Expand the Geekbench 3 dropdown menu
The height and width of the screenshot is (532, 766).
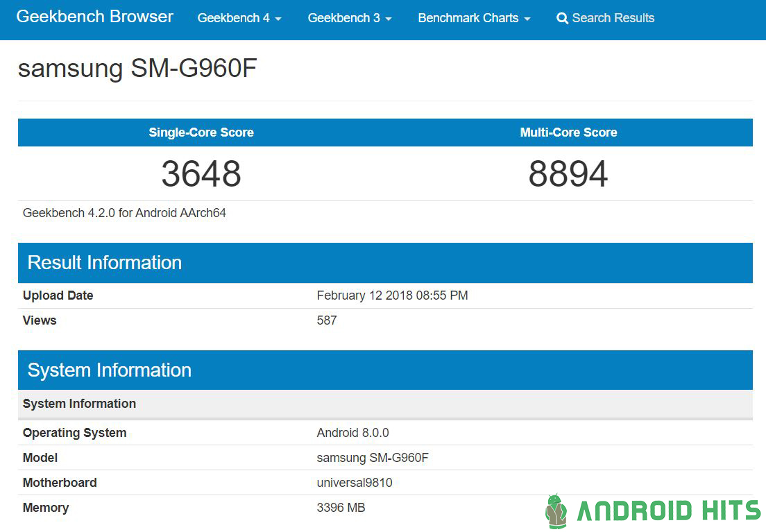coord(350,18)
